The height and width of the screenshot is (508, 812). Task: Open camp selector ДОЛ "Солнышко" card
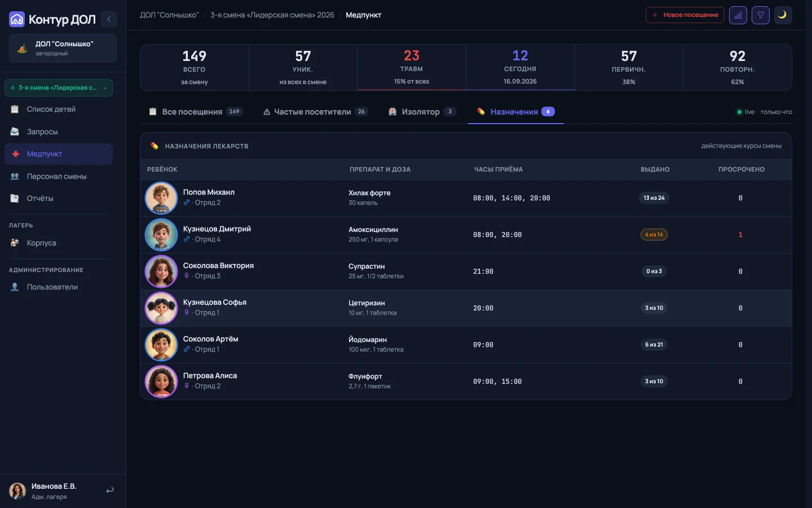point(63,48)
